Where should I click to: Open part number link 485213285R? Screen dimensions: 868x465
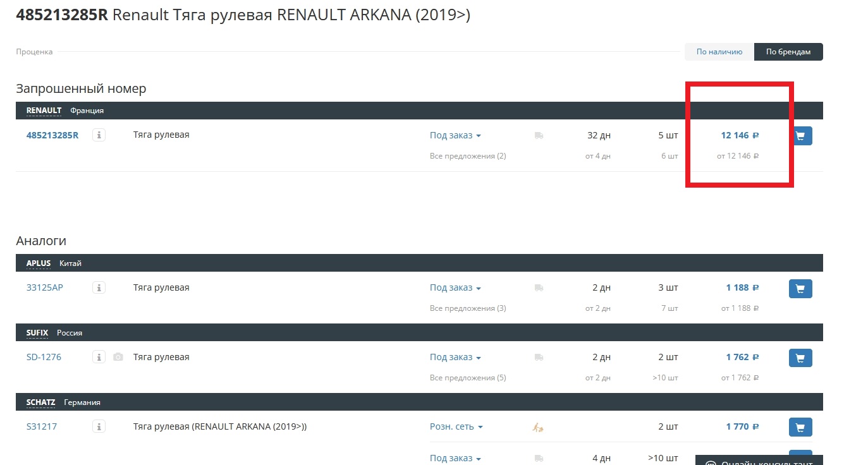click(x=52, y=135)
